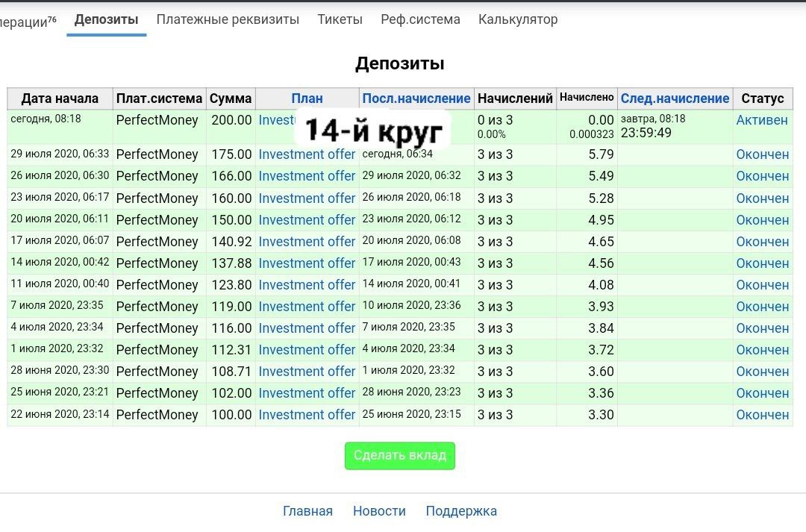The image size is (806, 532).
Task: Select start date '14 июля 2020, 00:42'
Action: pyautogui.click(x=60, y=262)
